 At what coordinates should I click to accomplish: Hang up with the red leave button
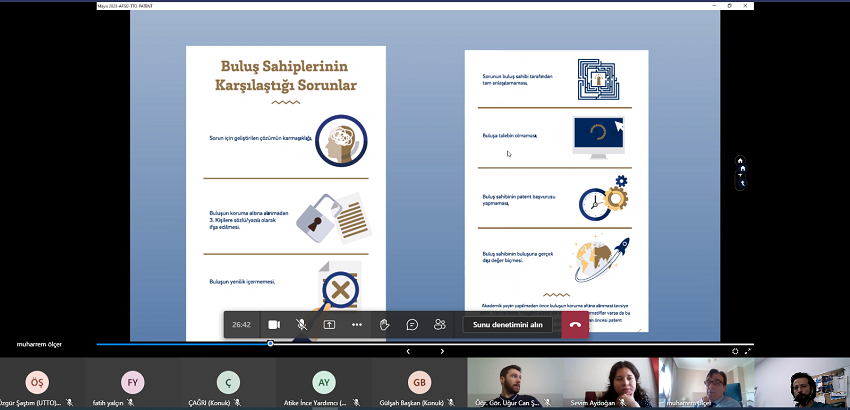(575, 325)
